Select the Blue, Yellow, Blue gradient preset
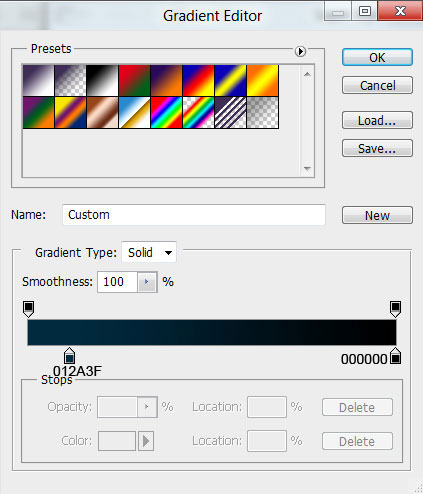The height and width of the screenshot is (494, 423). click(230, 80)
